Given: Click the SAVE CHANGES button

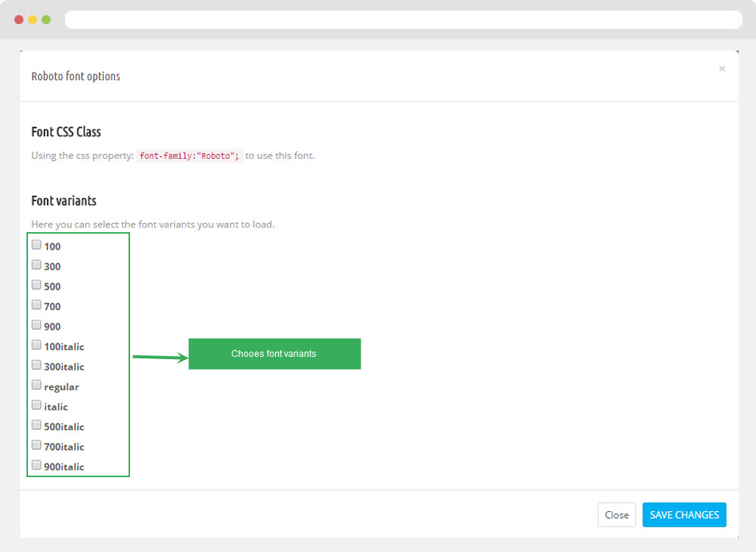Looking at the screenshot, I should (684, 515).
